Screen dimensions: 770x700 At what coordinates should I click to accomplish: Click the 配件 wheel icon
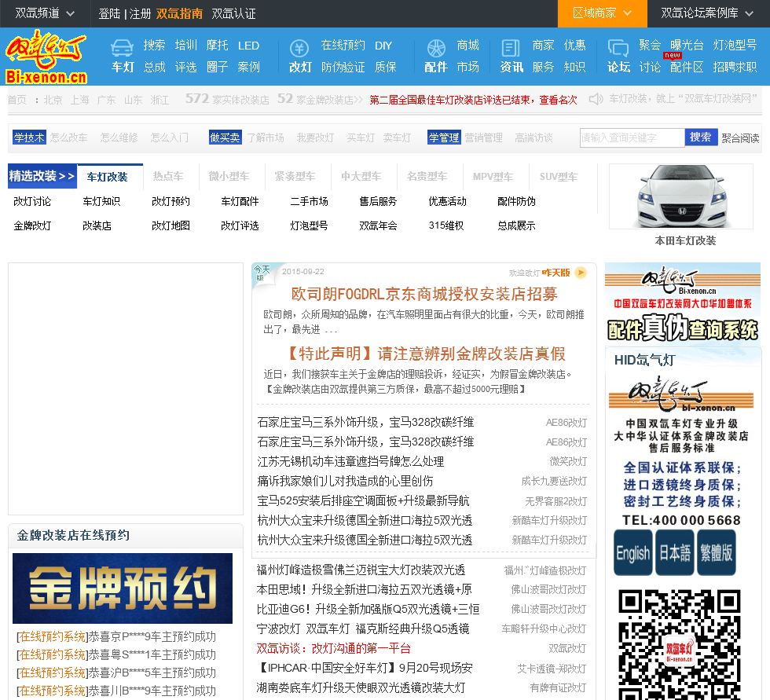[x=435, y=48]
